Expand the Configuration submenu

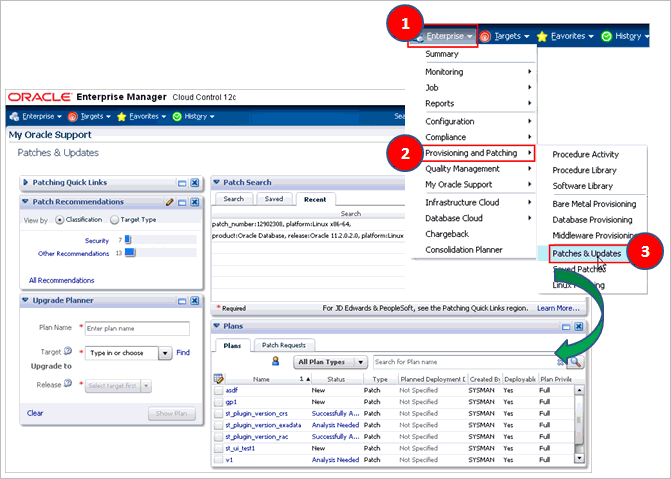(x=478, y=122)
